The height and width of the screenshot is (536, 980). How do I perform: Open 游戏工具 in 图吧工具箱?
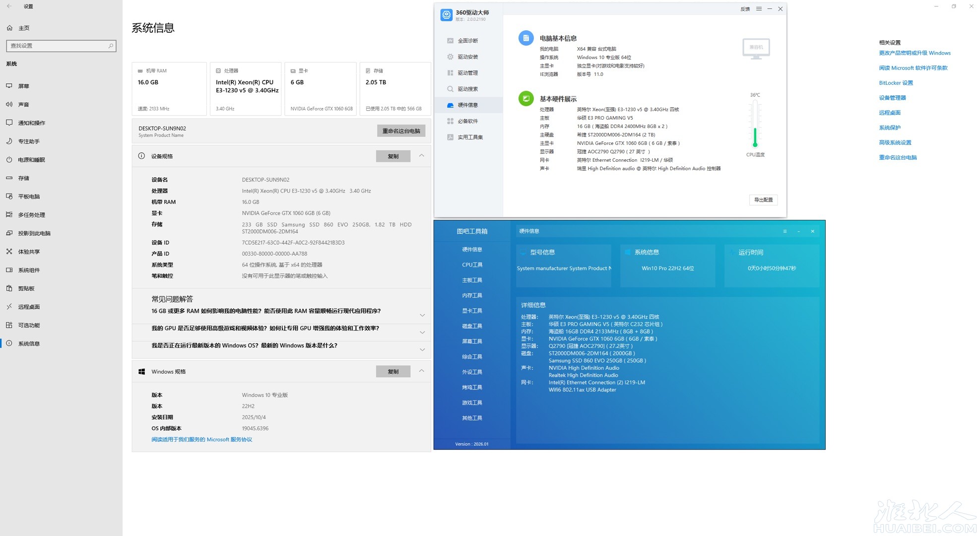(472, 403)
